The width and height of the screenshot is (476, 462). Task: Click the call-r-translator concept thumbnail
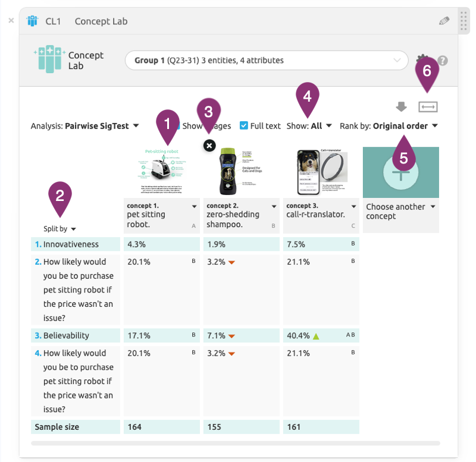point(321,172)
